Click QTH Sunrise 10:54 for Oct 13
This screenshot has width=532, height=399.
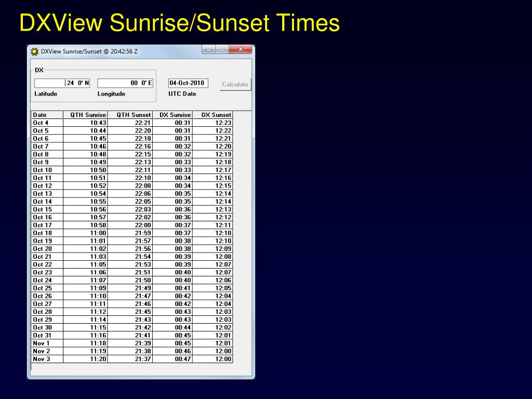(86, 194)
